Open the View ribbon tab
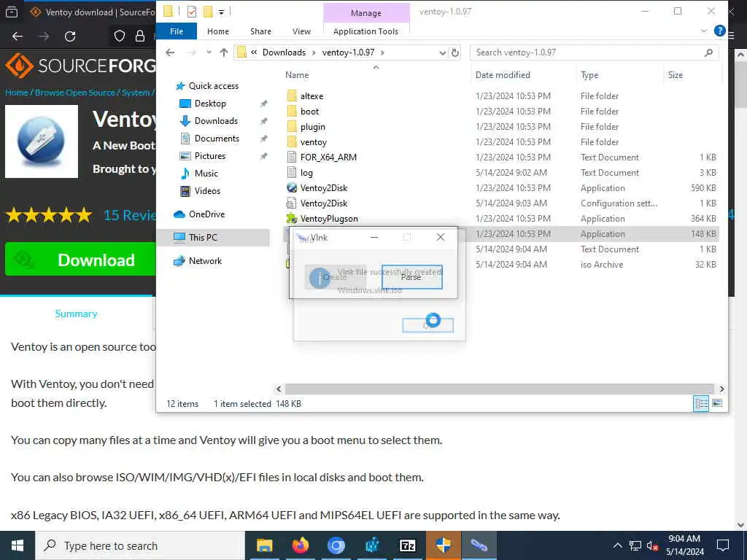This screenshot has height=560, width=747. pos(301,31)
